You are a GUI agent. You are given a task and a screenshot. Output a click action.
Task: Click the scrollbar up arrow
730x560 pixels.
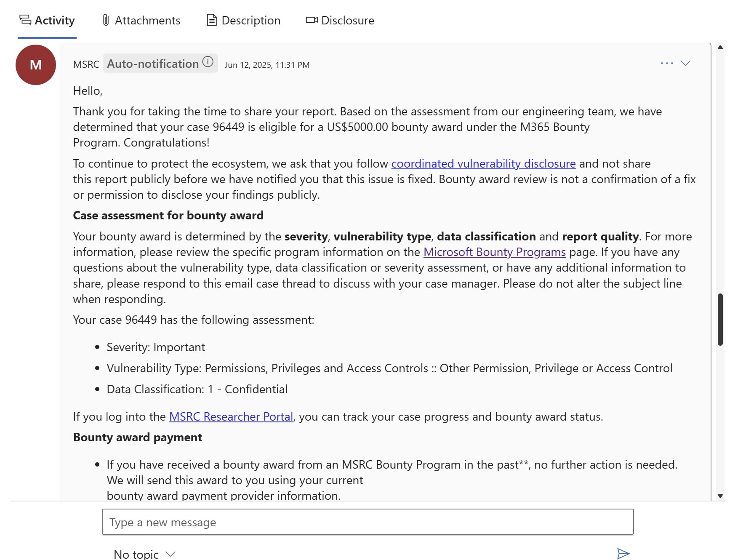coord(720,47)
